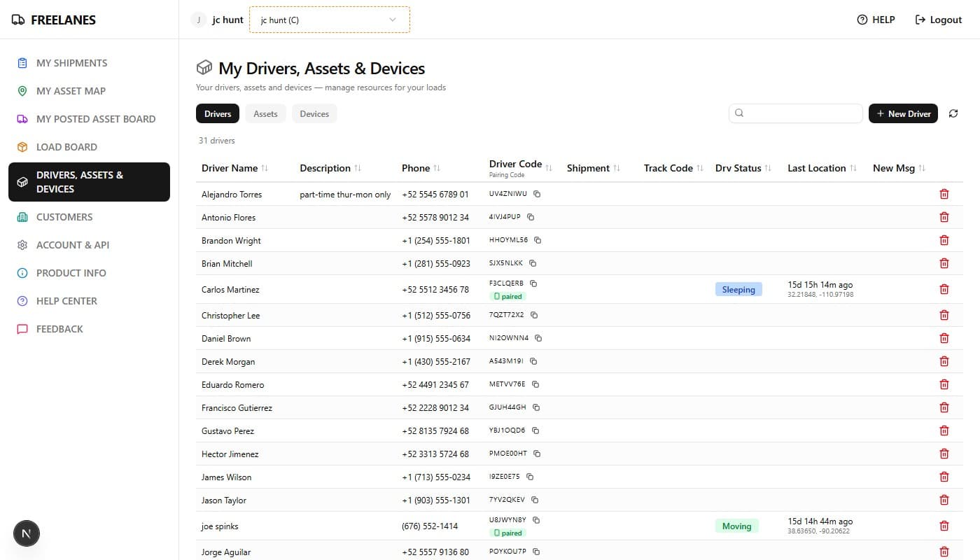Select Drivers, Assets & Devices sidebar item

pos(89,182)
